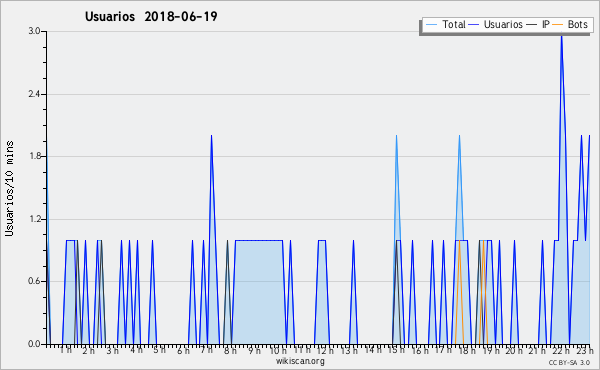The height and width of the screenshot is (370, 600).
Task: Click the '14 h' x-axis label
Action: tap(373, 350)
